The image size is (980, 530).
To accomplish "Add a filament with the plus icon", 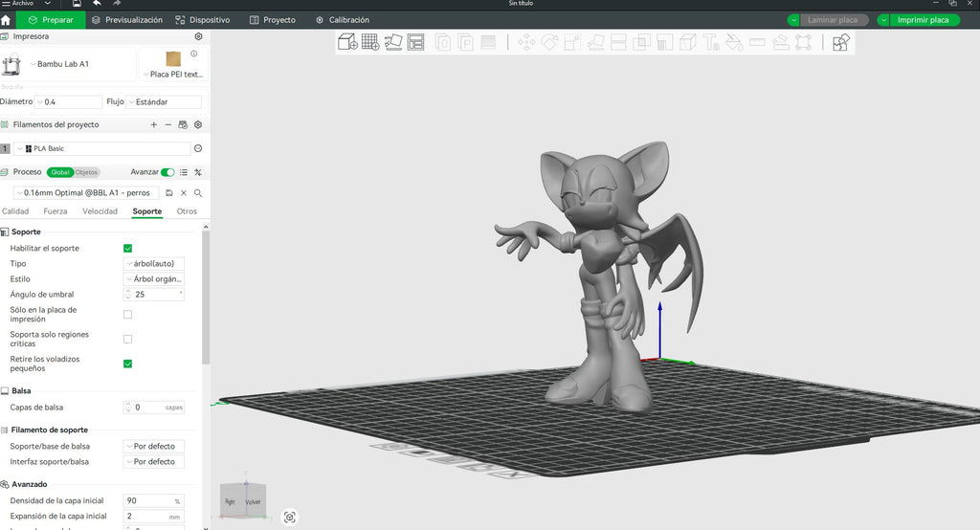I will pyautogui.click(x=154, y=124).
